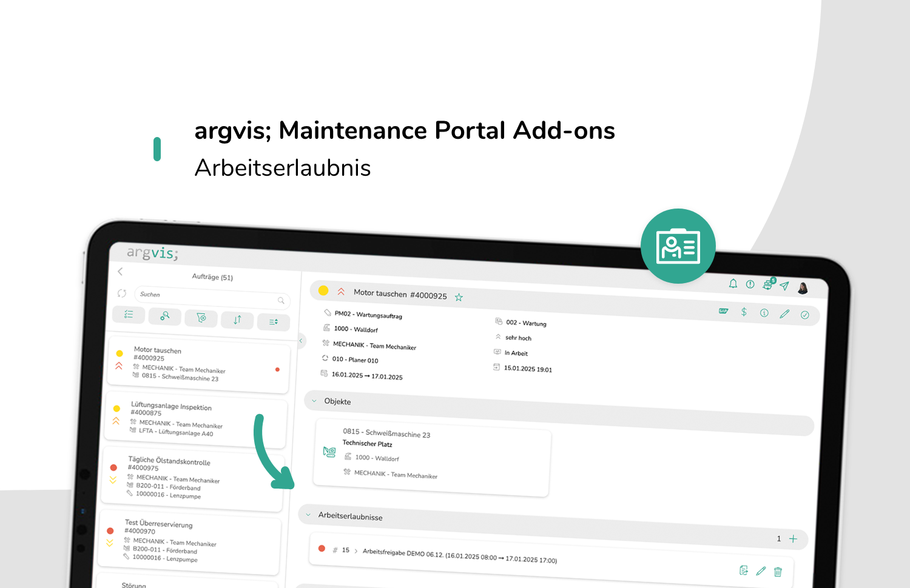Click the SAP icon in order toolbar
The width and height of the screenshot is (910, 588).
[x=723, y=311]
